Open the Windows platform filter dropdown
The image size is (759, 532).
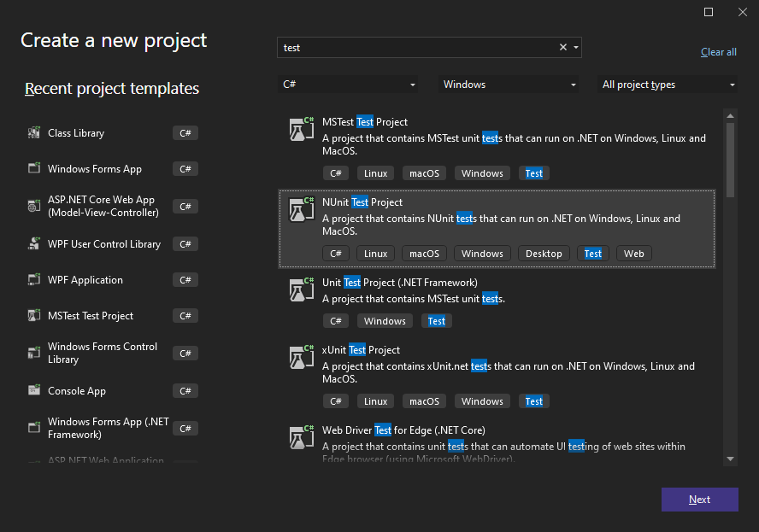point(509,85)
